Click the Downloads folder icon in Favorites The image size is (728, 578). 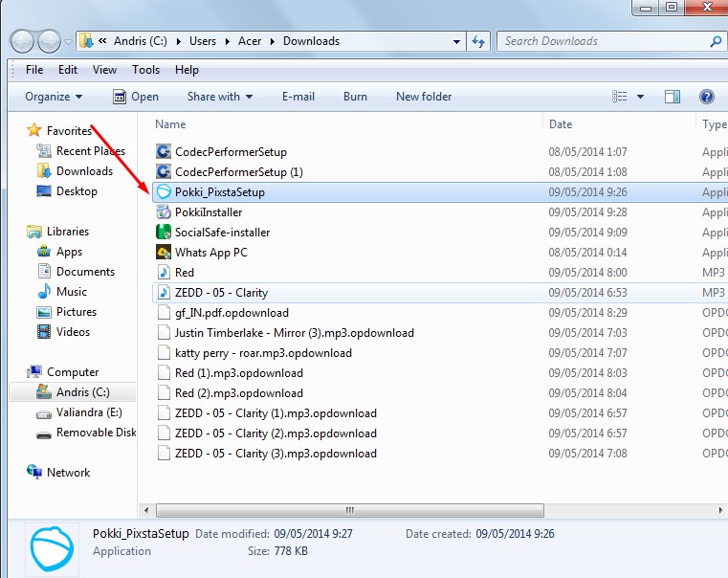click(44, 171)
